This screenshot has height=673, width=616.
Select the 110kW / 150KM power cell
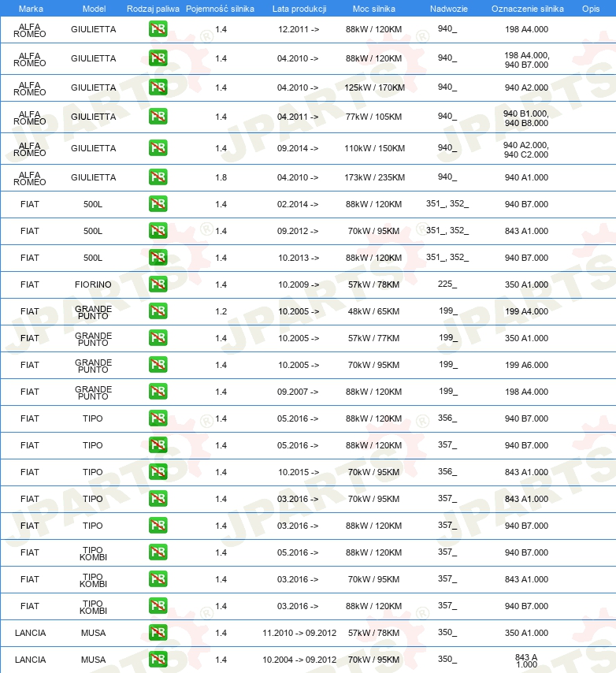[x=374, y=148]
